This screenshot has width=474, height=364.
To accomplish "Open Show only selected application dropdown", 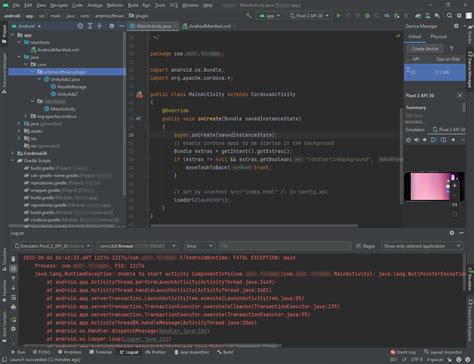I will 422,246.
